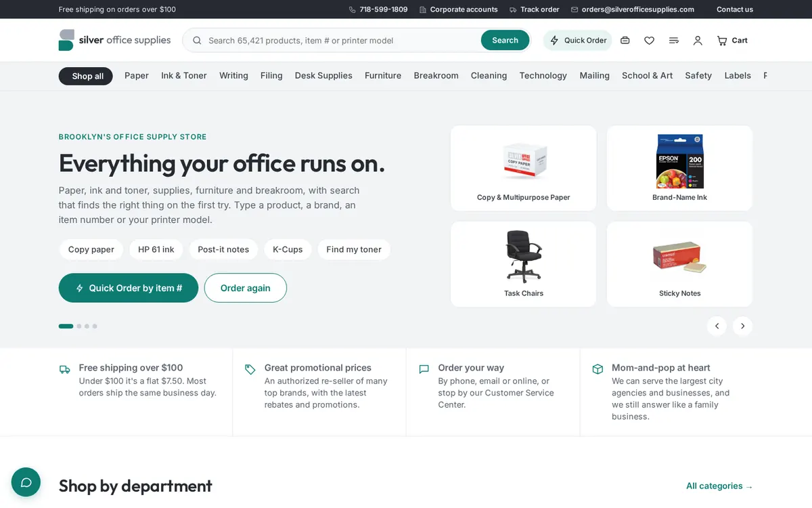Viewport: 812px width, 508px height.
Task: Open the Task Chairs card
Action: click(524, 264)
